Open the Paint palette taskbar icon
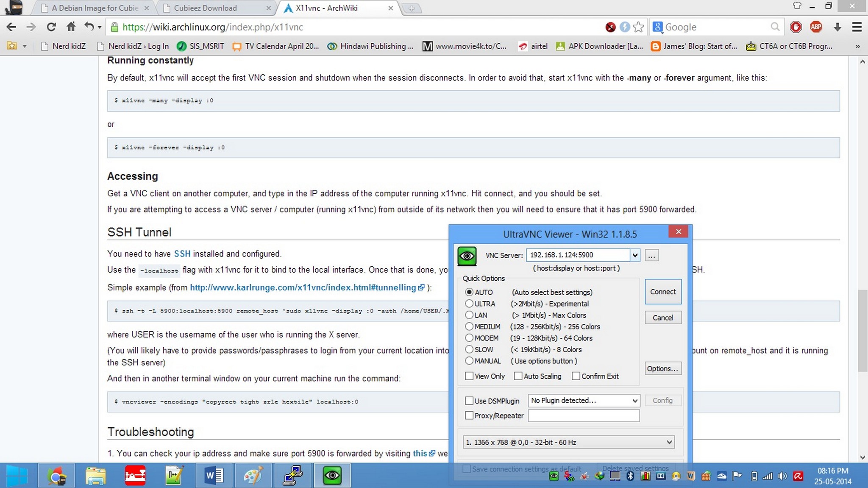Image resolution: width=868 pixels, height=488 pixels. pyautogui.click(x=253, y=475)
